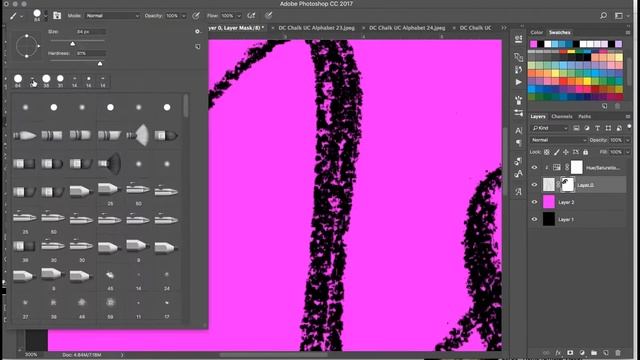The width and height of the screenshot is (640, 360).
Task: Create a new layer group
Action: click(x=594, y=353)
